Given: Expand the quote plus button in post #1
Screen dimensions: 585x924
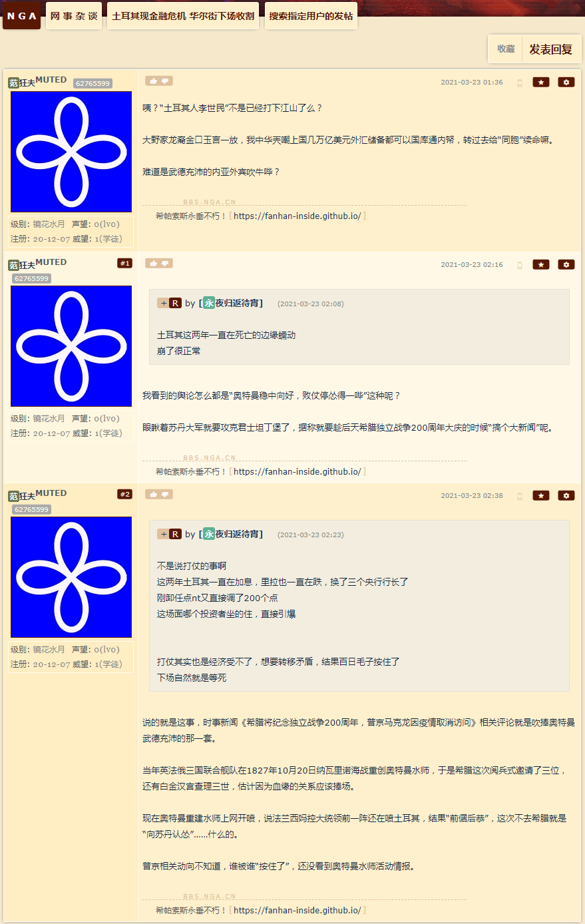Looking at the screenshot, I should [x=163, y=303].
